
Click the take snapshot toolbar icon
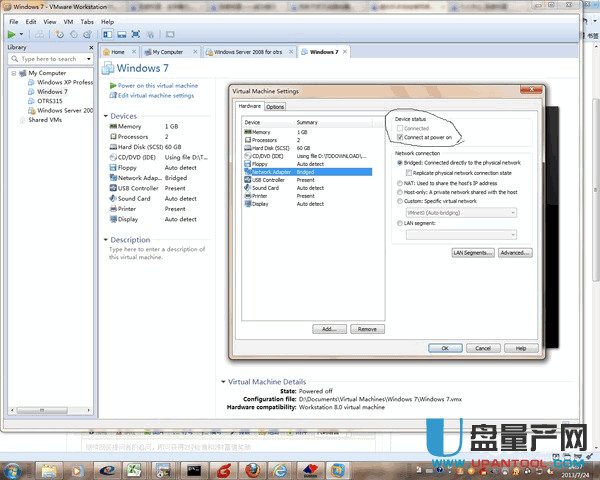click(x=59, y=34)
